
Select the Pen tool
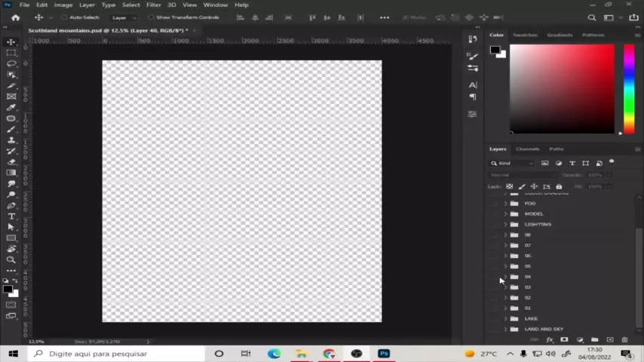tap(11, 205)
